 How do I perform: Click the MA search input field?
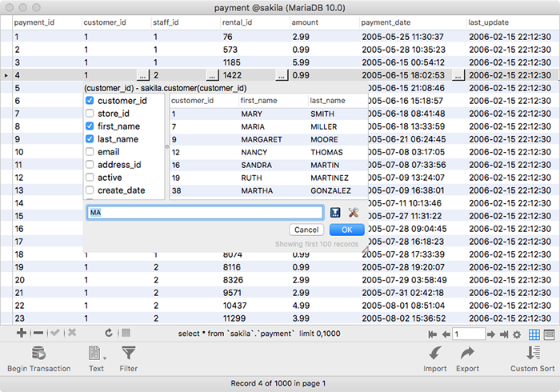coord(205,213)
